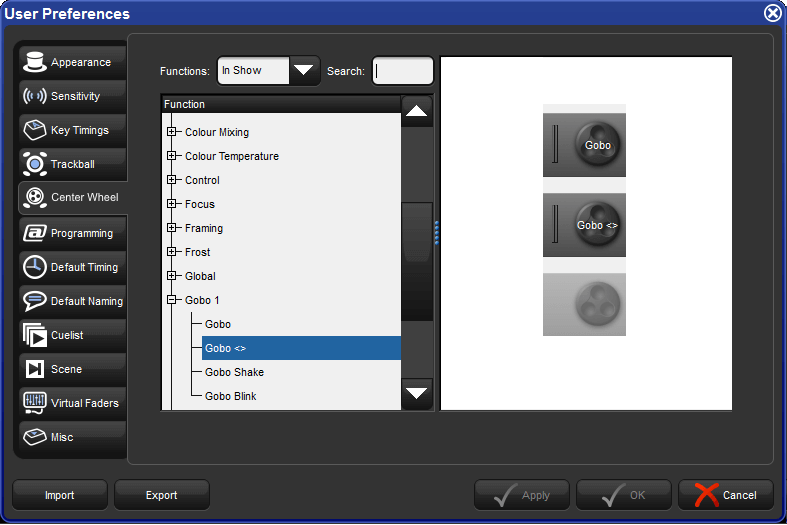This screenshot has height=525, width=787.
Task: Select the Gobo <> wheel slot in preview
Action: [584, 225]
